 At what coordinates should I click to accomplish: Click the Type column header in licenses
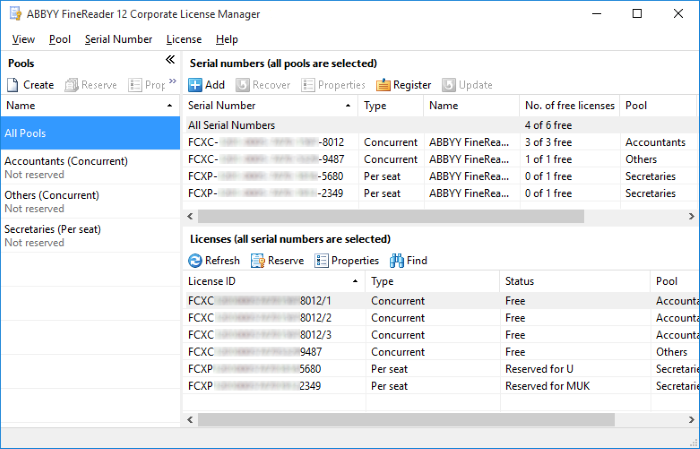click(x=433, y=282)
